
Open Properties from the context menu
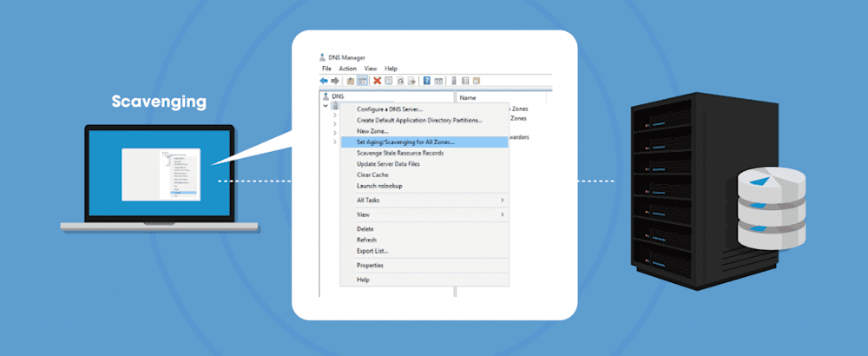pyautogui.click(x=424, y=265)
